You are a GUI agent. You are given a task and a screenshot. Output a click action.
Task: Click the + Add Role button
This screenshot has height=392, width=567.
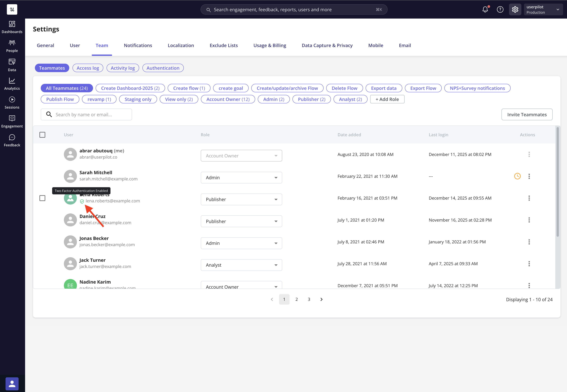coord(387,99)
